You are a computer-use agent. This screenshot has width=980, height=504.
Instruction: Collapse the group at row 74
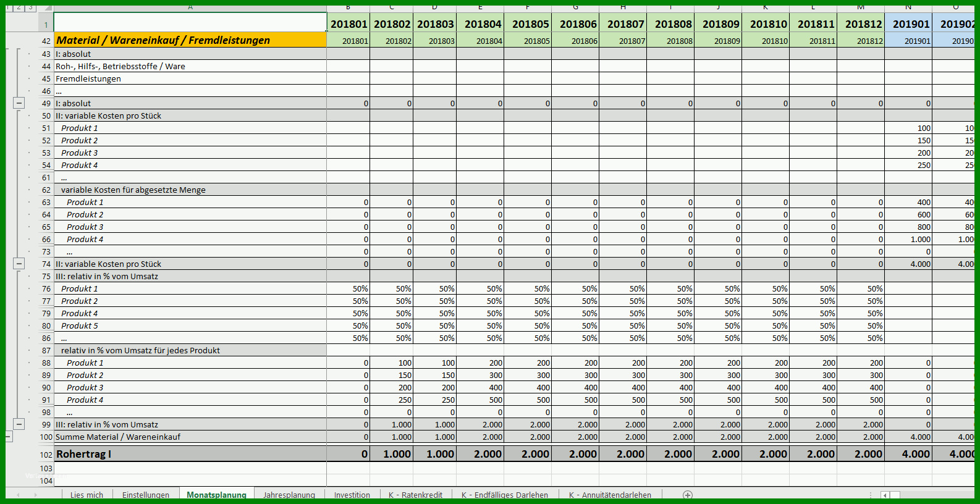(x=19, y=264)
